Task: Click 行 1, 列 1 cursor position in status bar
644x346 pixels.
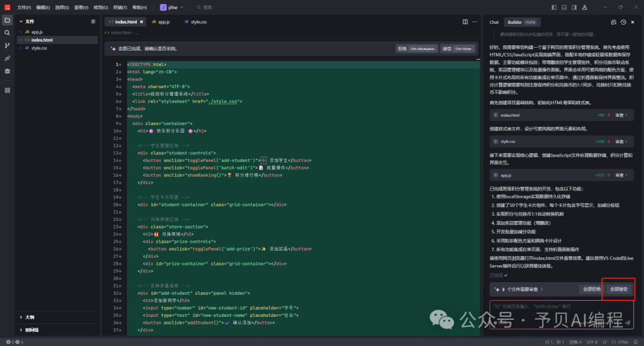Action: coord(554,342)
